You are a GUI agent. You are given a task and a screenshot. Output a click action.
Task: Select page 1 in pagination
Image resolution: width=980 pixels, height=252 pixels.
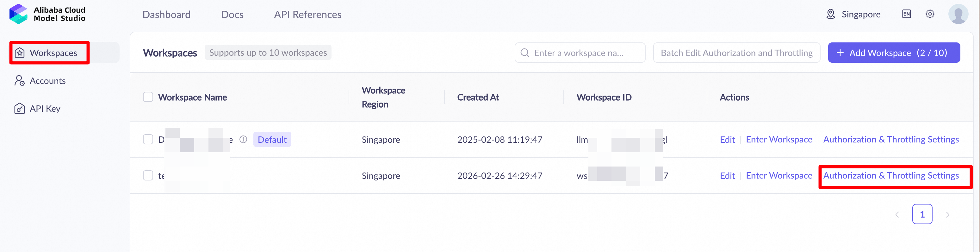tap(922, 214)
